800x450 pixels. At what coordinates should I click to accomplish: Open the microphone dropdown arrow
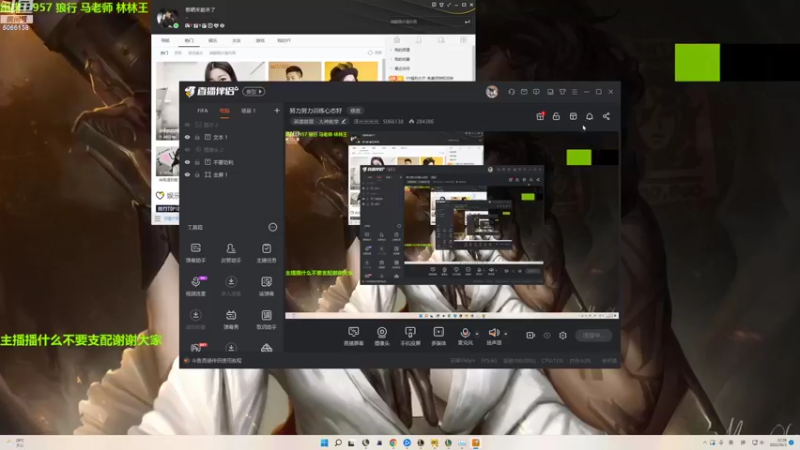tap(477, 334)
